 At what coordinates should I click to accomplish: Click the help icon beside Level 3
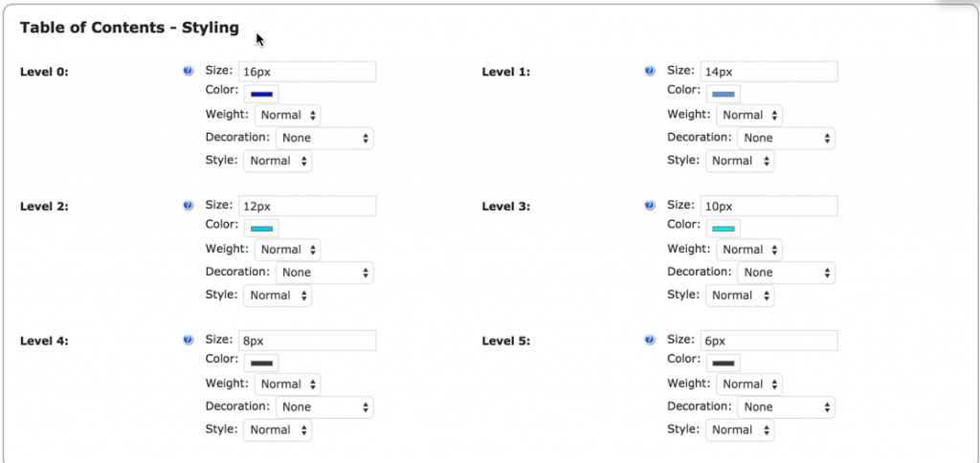click(650, 206)
